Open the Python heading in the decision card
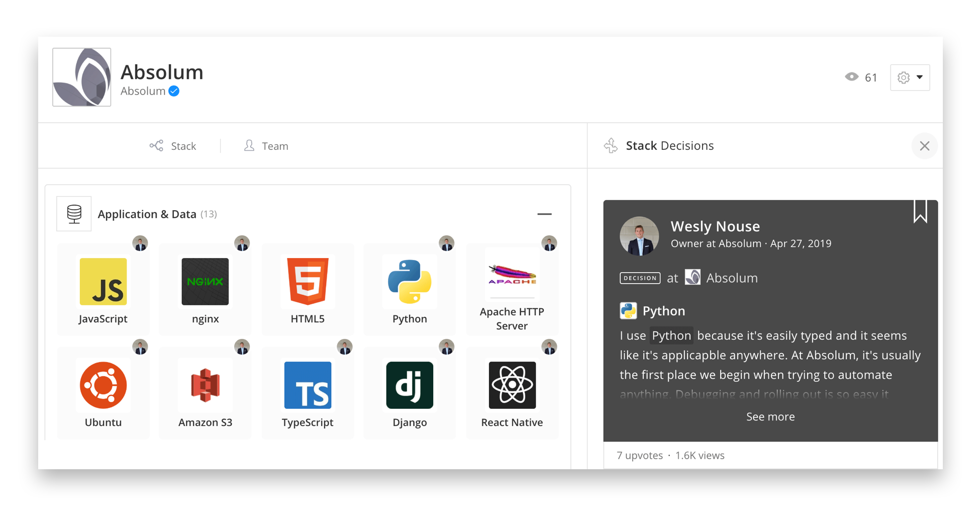This screenshot has width=980, height=512. pos(663,311)
